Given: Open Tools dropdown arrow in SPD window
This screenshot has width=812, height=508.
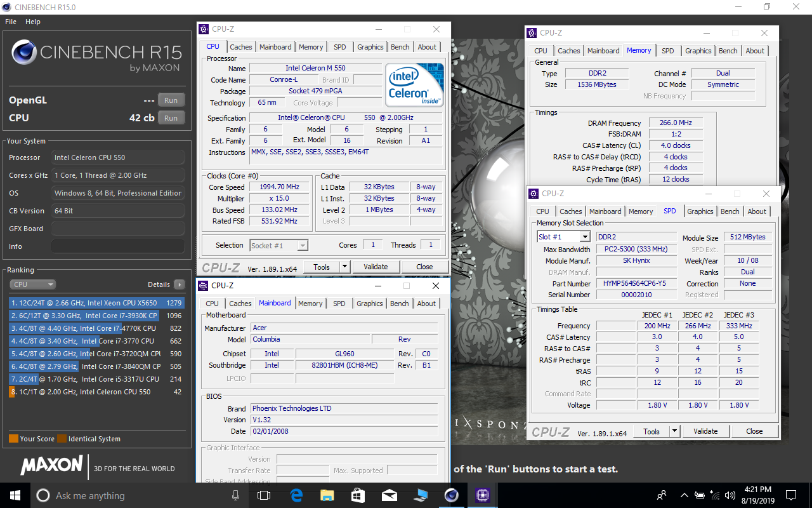Looking at the screenshot, I should [675, 431].
